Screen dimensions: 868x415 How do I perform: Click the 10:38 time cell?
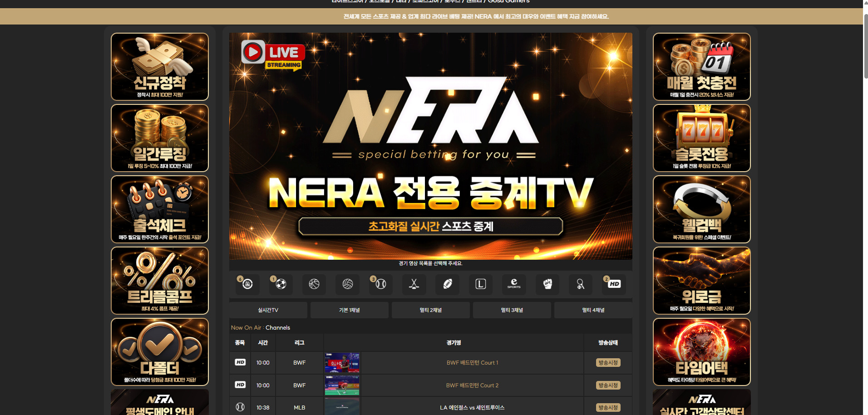pyautogui.click(x=263, y=408)
